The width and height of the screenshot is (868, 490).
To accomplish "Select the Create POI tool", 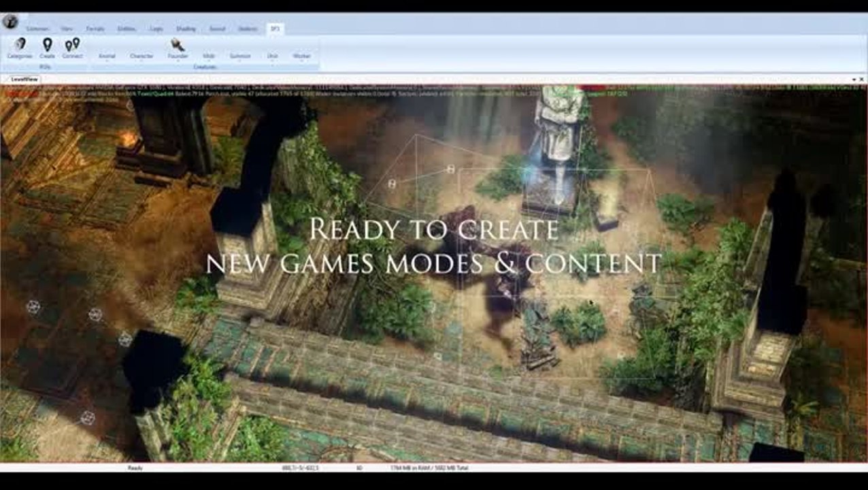I will tap(47, 48).
